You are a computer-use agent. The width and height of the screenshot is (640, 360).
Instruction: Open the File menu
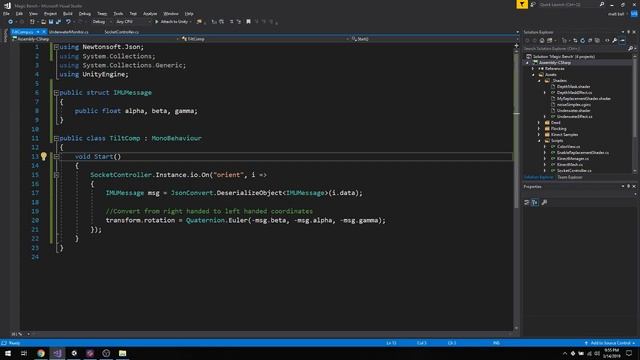point(7,13)
